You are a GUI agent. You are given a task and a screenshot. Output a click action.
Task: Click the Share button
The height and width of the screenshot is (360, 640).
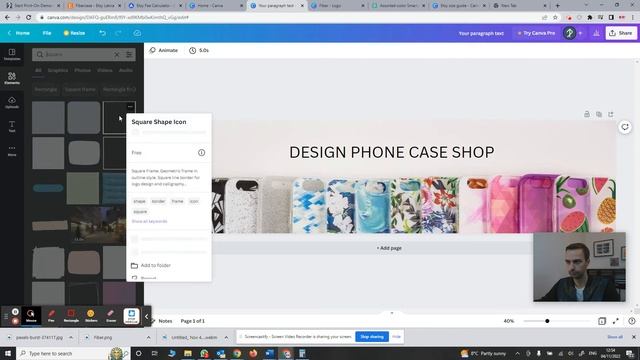621,33
